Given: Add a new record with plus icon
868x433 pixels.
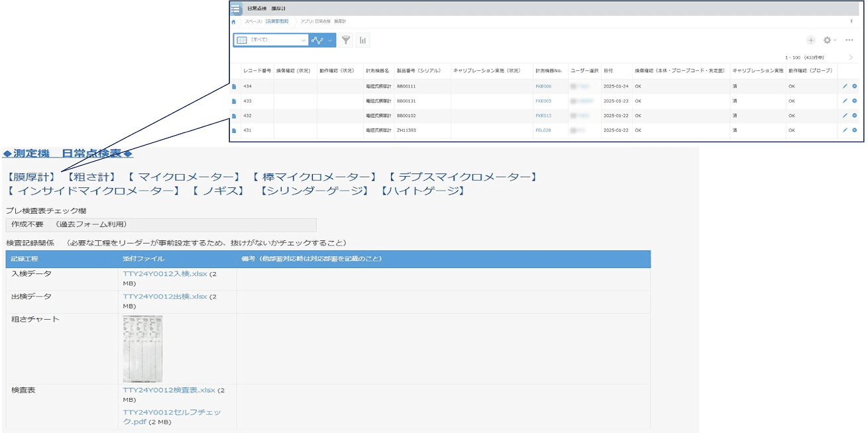Looking at the screenshot, I should coord(811,40).
